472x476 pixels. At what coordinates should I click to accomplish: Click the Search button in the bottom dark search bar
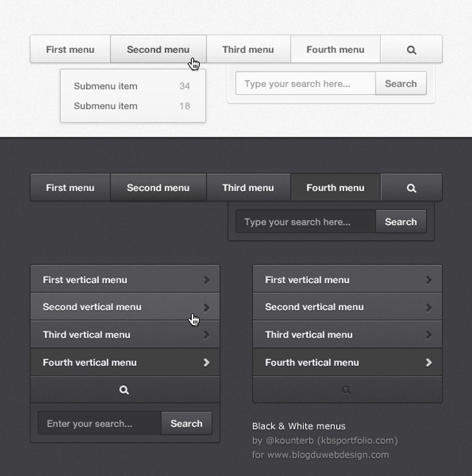point(187,424)
